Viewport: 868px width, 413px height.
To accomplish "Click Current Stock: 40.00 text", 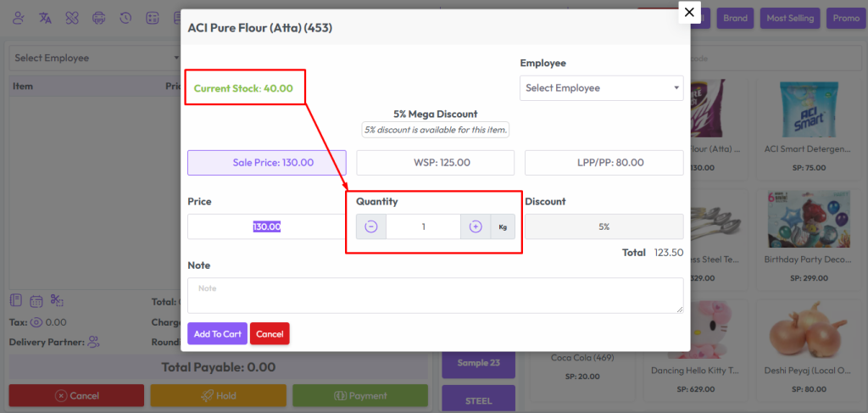I will pyautogui.click(x=243, y=88).
